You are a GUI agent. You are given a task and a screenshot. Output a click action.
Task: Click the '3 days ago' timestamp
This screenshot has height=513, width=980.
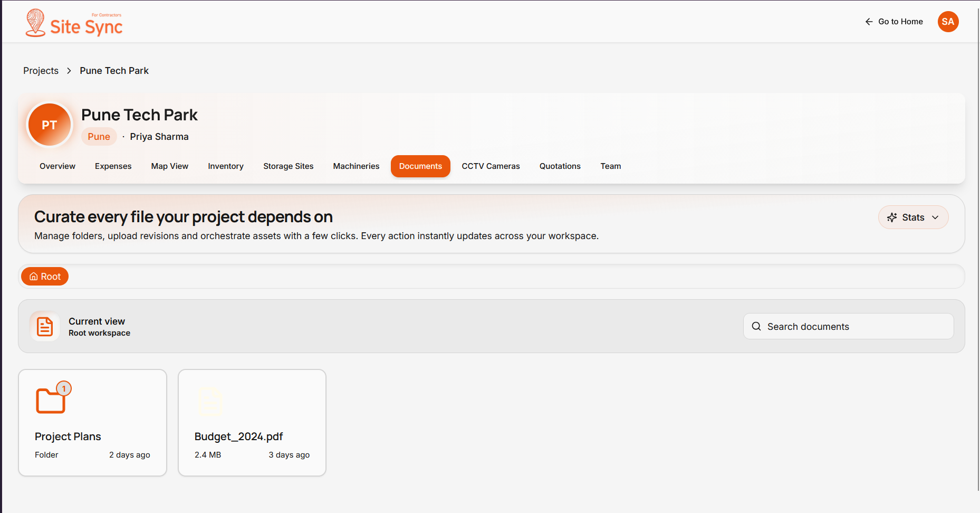coord(289,455)
